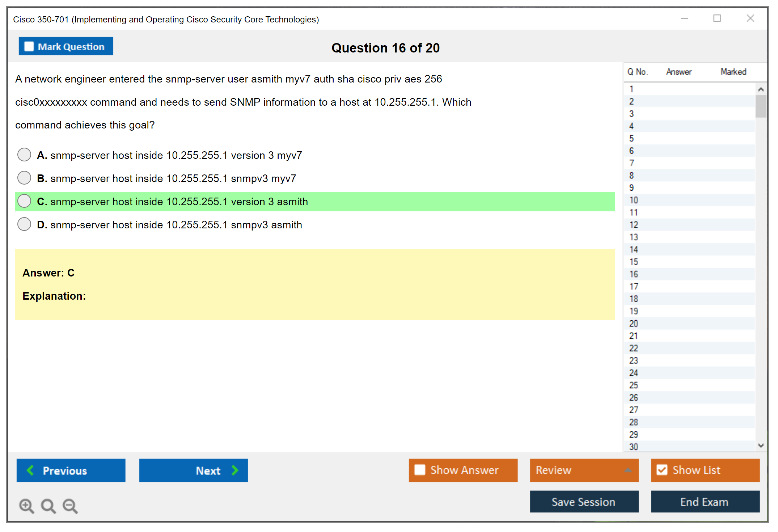Viewport: 778px width, 532px height.
Task: Click the reset zoom magnifier icon
Action: pyautogui.click(x=48, y=506)
